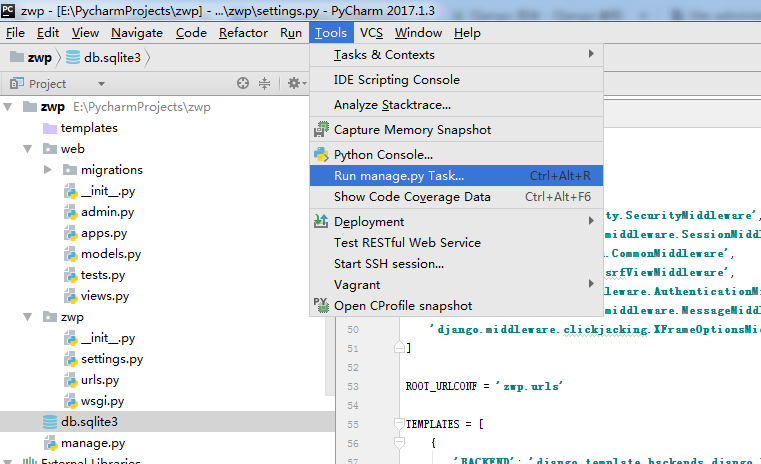Click the db.sqlite3 database icon in breadcrumb
761x464 pixels.
coord(73,57)
